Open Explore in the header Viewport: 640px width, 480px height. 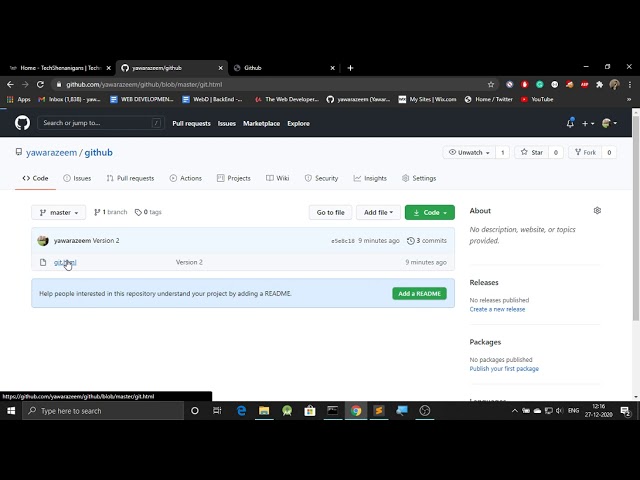[x=298, y=123]
